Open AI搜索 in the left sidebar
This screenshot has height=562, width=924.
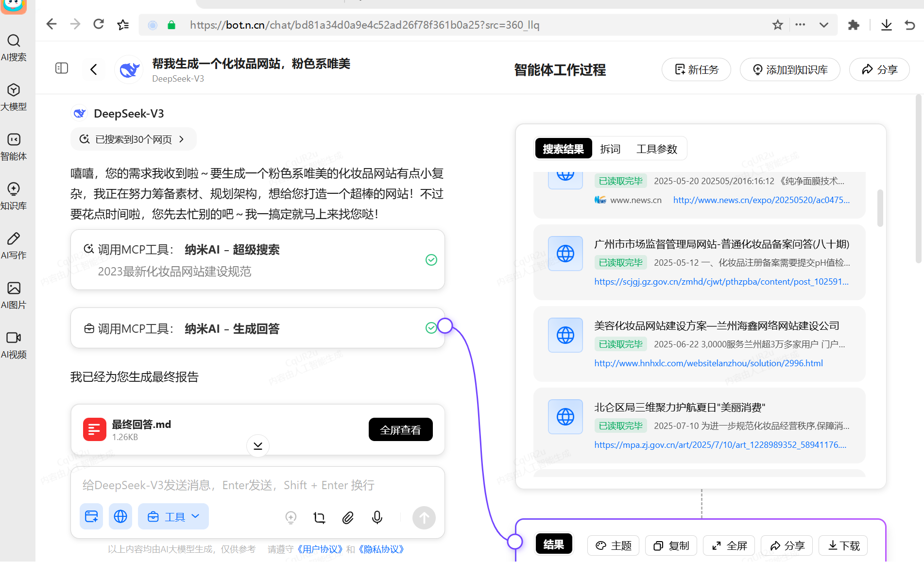[14, 48]
